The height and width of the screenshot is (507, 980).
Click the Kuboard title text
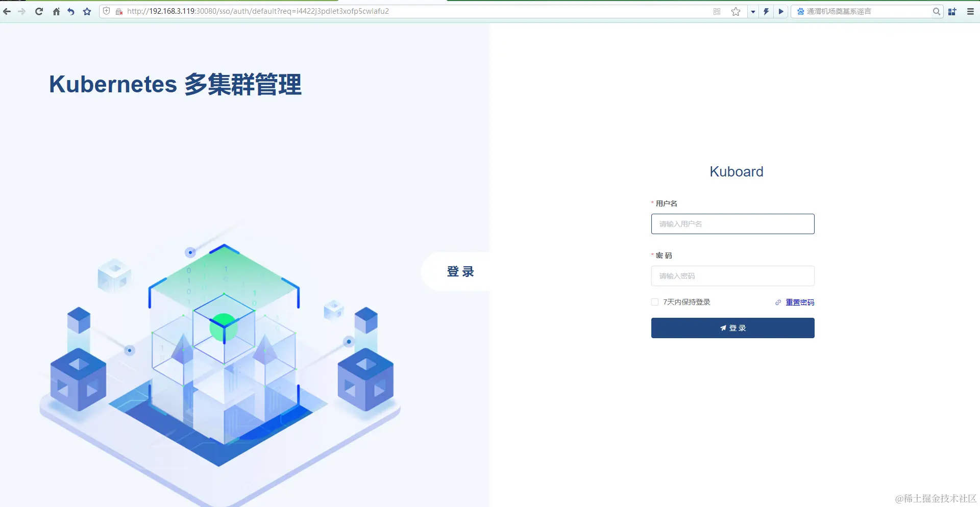point(736,172)
